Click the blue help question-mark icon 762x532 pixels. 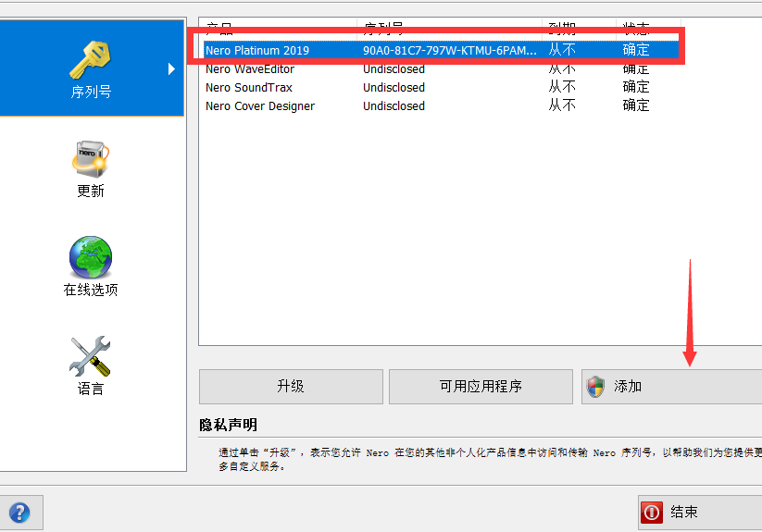[x=19, y=513]
